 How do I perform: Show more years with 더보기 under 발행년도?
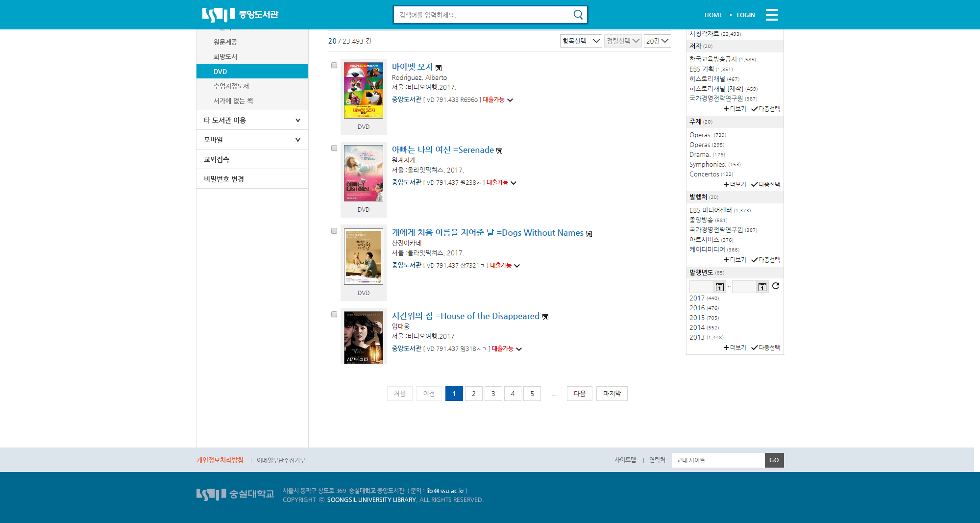(735, 348)
